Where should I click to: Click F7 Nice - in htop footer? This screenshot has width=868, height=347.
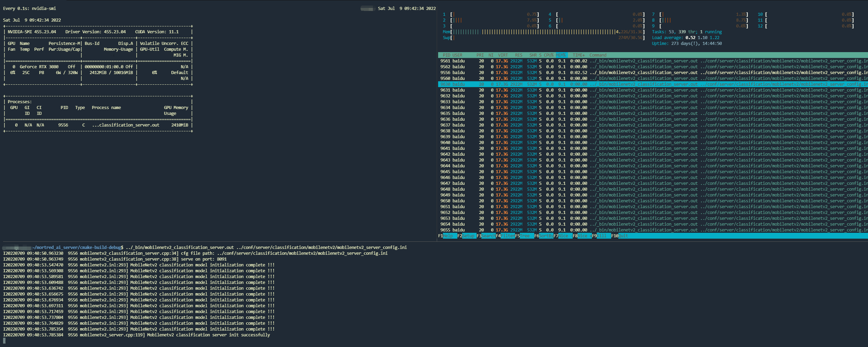pyautogui.click(x=563, y=236)
